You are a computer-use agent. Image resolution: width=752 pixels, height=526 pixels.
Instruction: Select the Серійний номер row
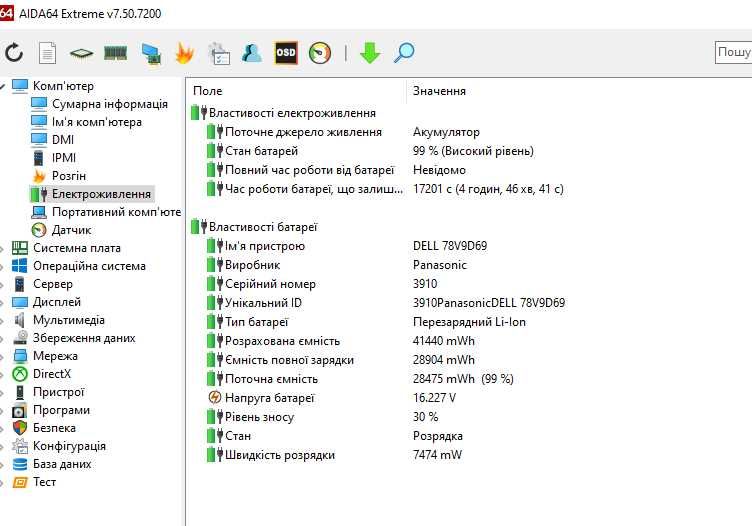[x=322, y=284]
